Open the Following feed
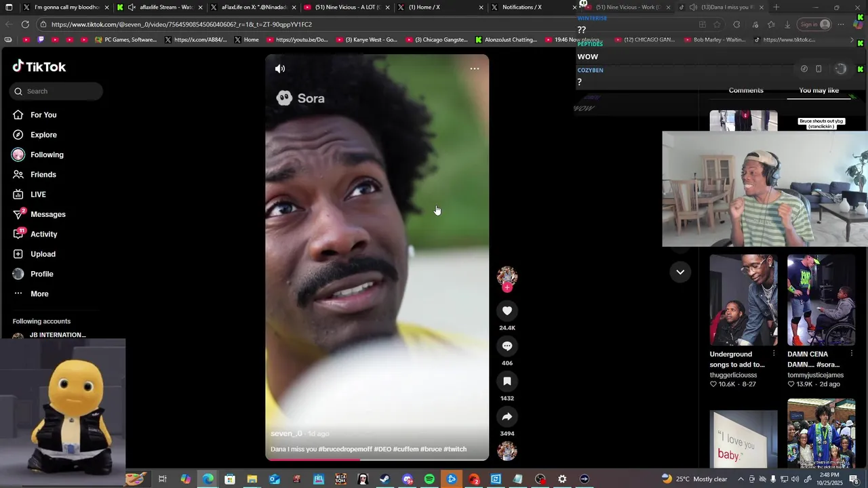Image resolution: width=868 pixels, height=488 pixels. (x=47, y=155)
